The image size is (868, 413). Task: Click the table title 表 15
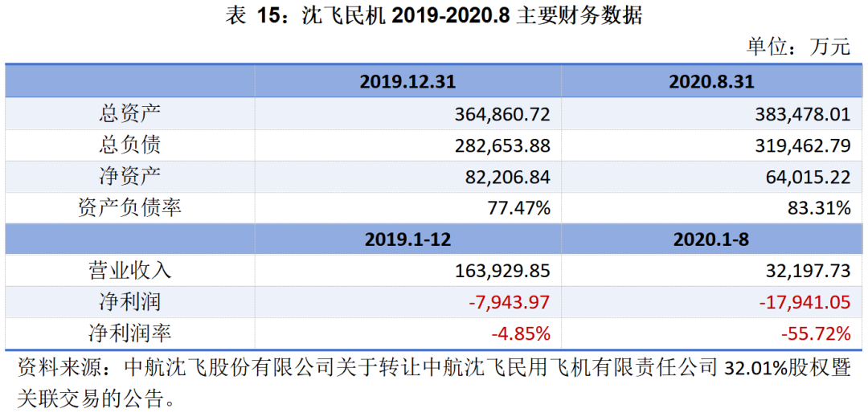434,17
